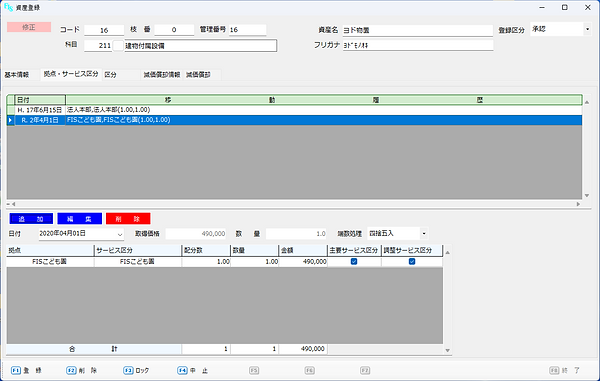Viewport: 600px width, 381px height.
Task: Click the history grid scroll left arrow
Action: coord(13,204)
